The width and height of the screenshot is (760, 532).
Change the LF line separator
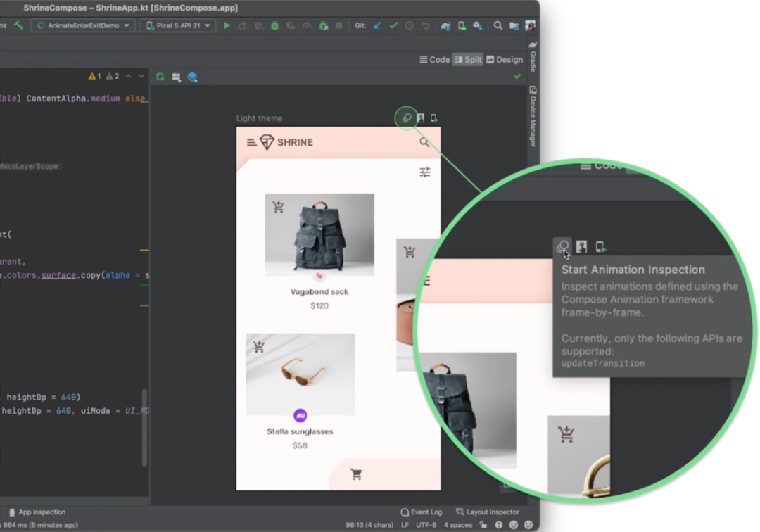pyautogui.click(x=405, y=525)
